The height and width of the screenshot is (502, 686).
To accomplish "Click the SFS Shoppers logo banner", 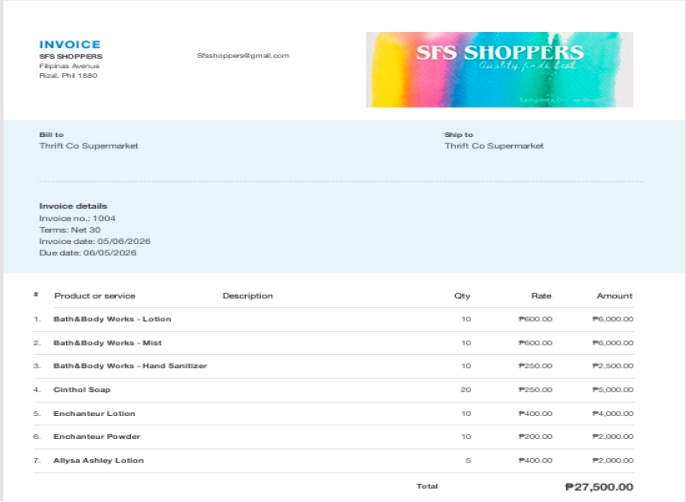I will 500,70.
